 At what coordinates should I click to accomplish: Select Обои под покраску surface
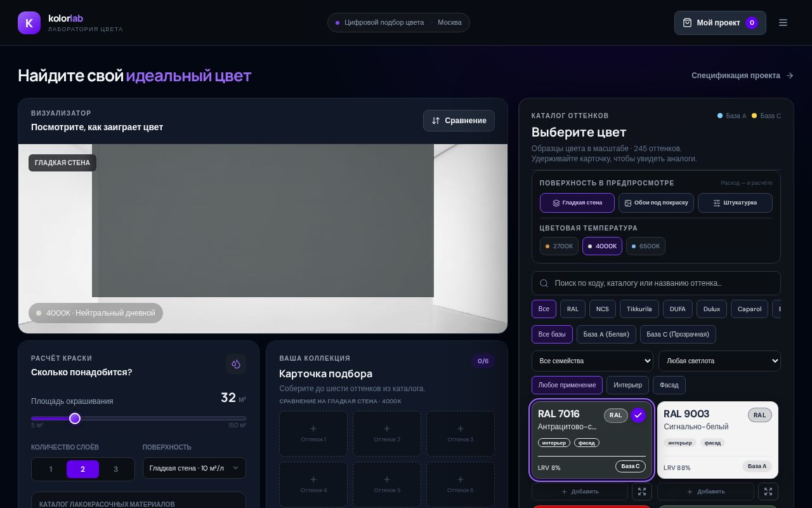656,203
